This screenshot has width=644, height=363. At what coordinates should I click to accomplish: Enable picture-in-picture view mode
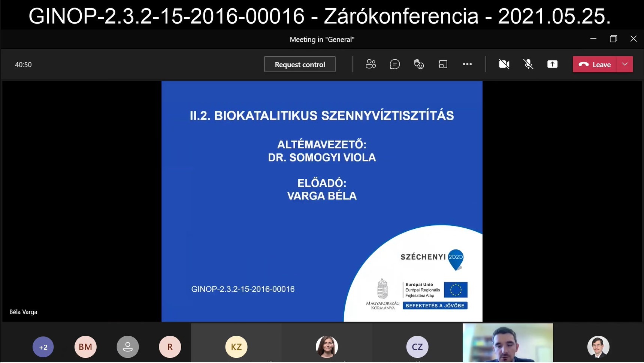[443, 64]
